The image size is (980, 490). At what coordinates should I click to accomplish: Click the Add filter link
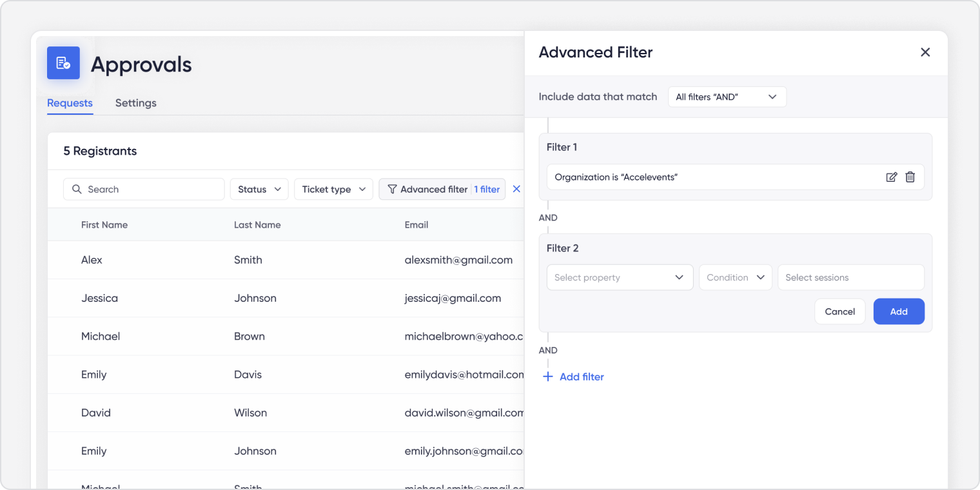pos(582,377)
